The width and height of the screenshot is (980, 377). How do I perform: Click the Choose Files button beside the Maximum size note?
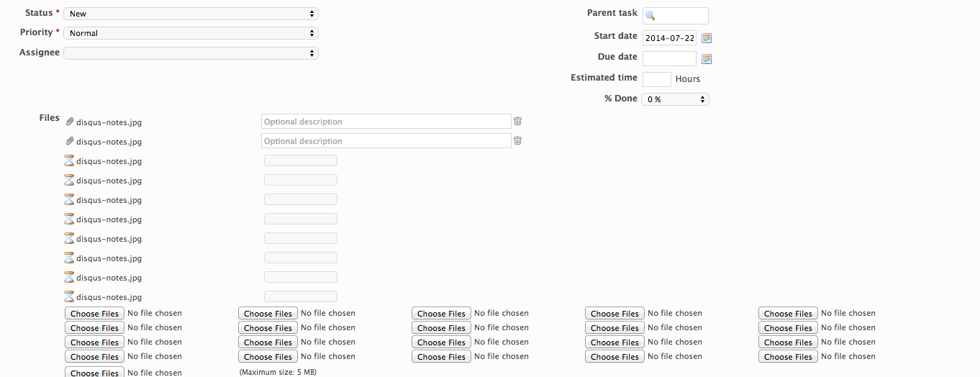point(94,372)
